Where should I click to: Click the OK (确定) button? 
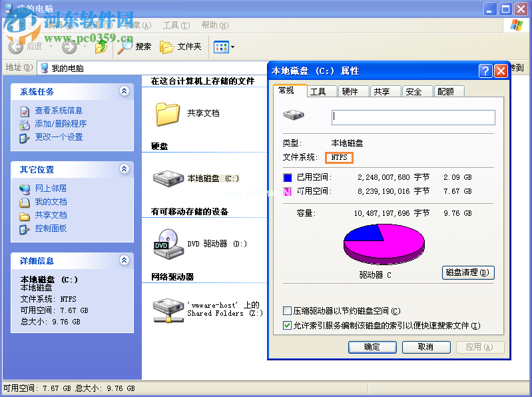(372, 347)
